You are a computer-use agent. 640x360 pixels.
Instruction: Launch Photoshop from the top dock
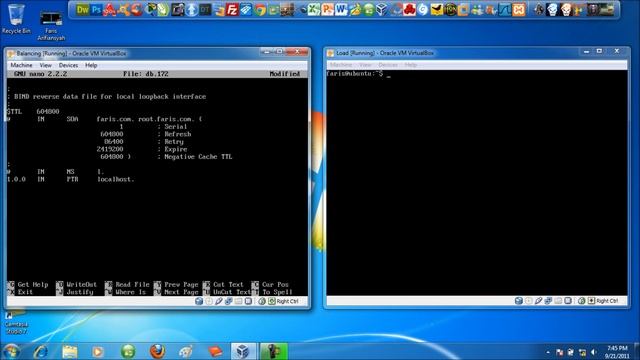pos(96,9)
